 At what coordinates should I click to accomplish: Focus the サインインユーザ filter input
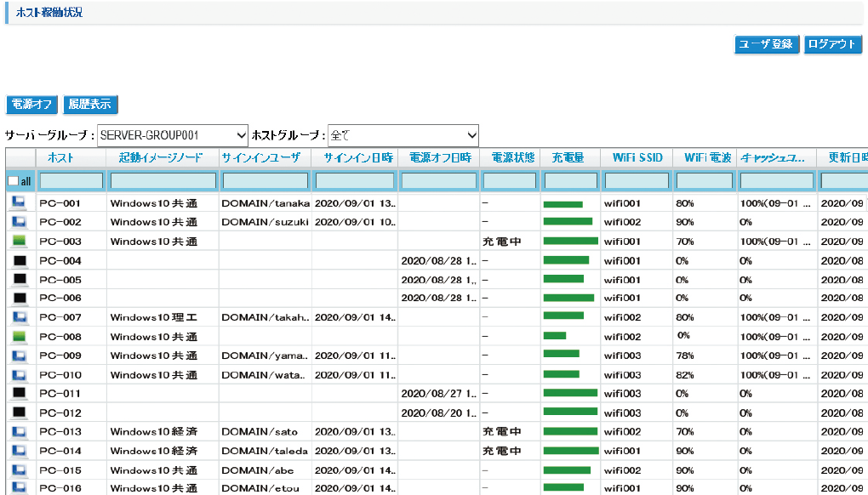pyautogui.click(x=266, y=181)
